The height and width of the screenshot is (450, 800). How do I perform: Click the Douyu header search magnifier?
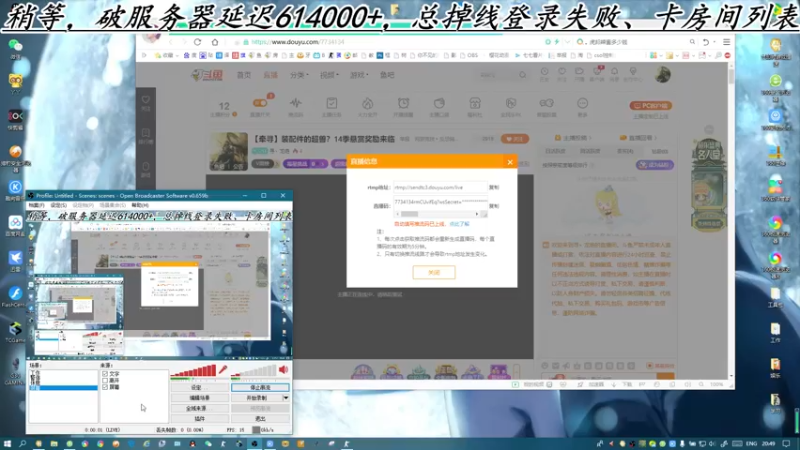tap(522, 75)
